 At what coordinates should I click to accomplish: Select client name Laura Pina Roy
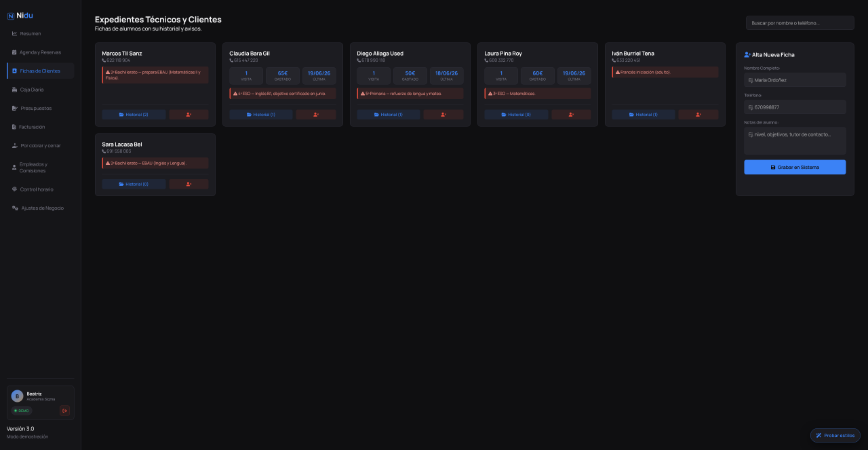click(503, 53)
